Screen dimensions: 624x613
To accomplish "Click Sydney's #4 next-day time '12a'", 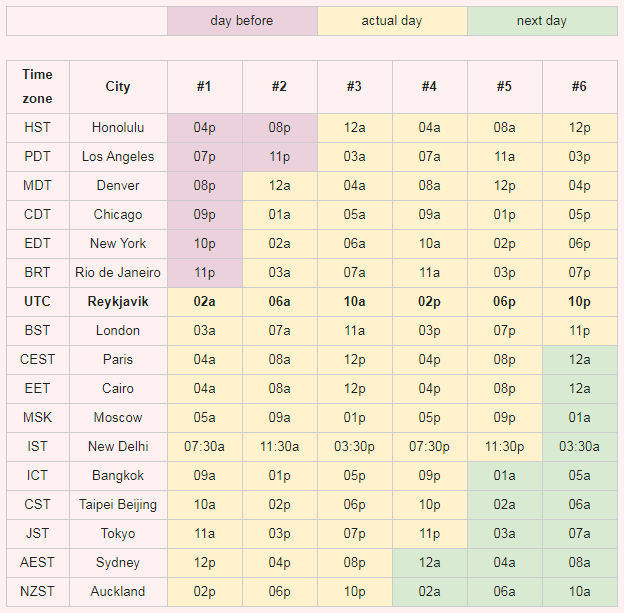I will [430, 563].
